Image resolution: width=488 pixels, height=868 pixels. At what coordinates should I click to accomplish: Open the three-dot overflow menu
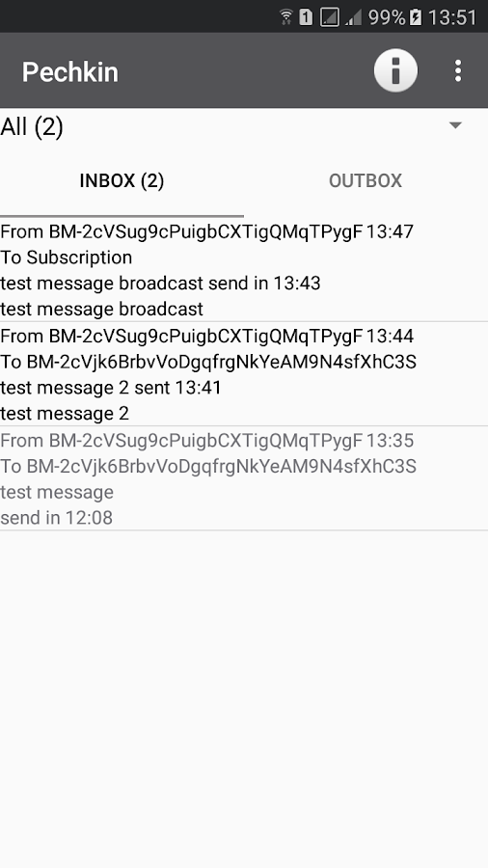pos(457,70)
